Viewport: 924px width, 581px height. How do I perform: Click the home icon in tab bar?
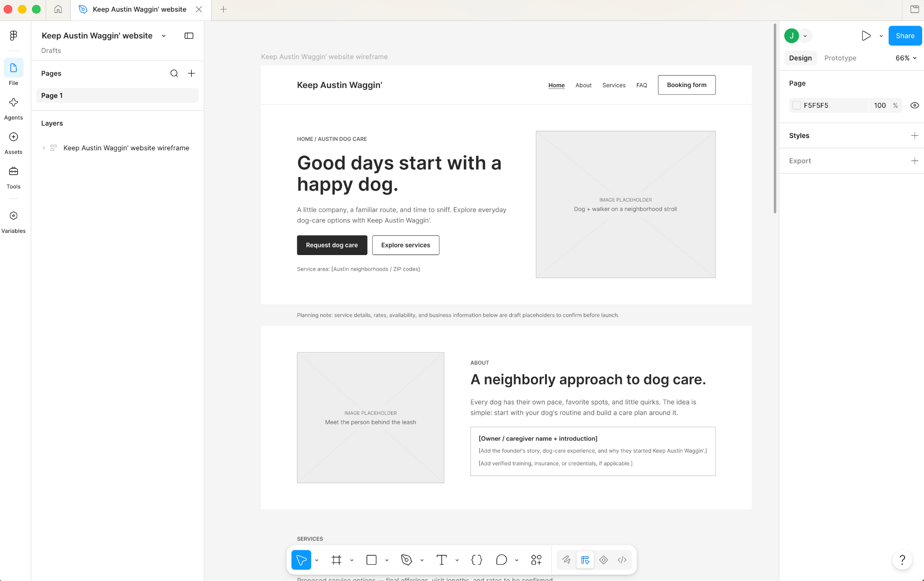(x=58, y=9)
